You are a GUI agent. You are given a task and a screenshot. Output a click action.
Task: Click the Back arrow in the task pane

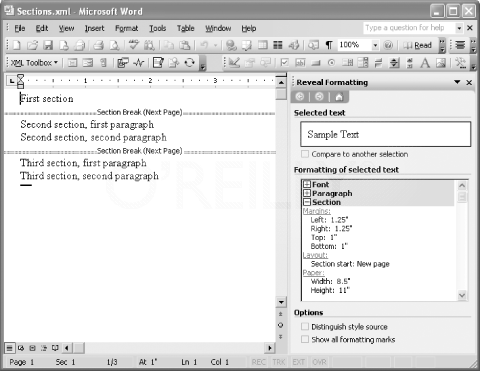[300, 97]
